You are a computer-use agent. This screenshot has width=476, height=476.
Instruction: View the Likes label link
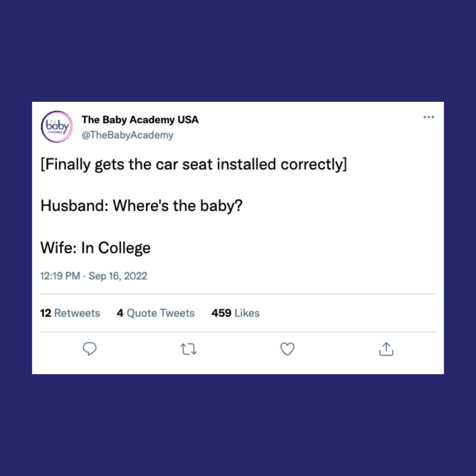pyautogui.click(x=247, y=313)
